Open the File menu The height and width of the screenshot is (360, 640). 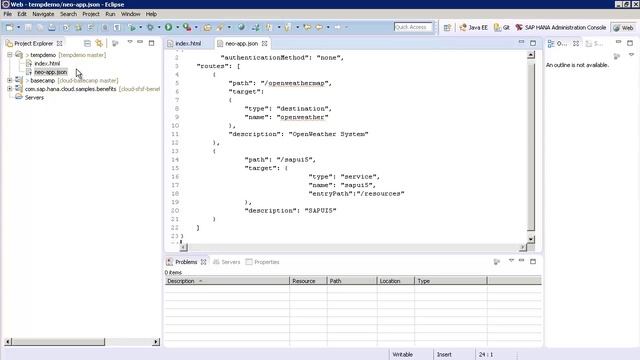(8, 14)
